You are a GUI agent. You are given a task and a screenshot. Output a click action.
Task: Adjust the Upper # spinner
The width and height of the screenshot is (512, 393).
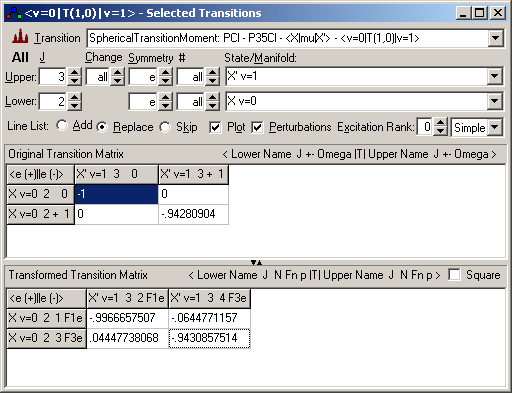tap(212, 77)
